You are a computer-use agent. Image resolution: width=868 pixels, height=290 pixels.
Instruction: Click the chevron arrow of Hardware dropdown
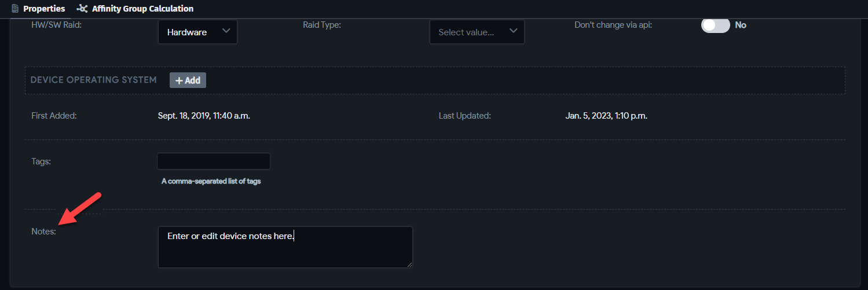[226, 31]
